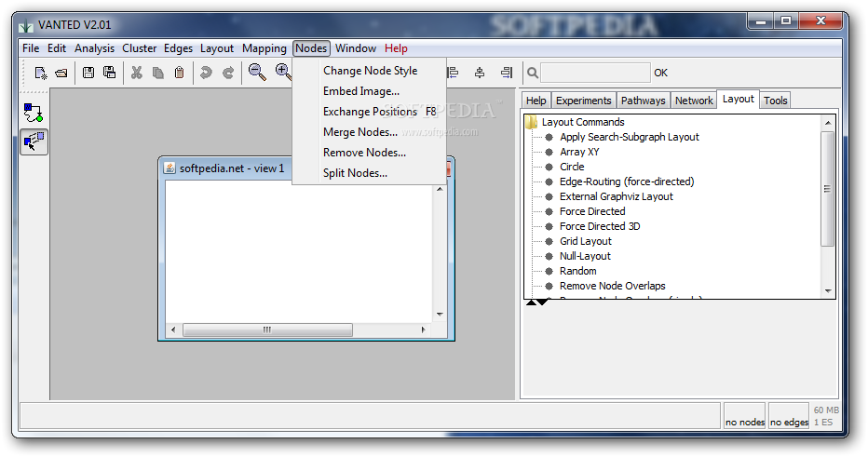Collapse panel with upward splitter arrow
868x457 pixels.
531,302
